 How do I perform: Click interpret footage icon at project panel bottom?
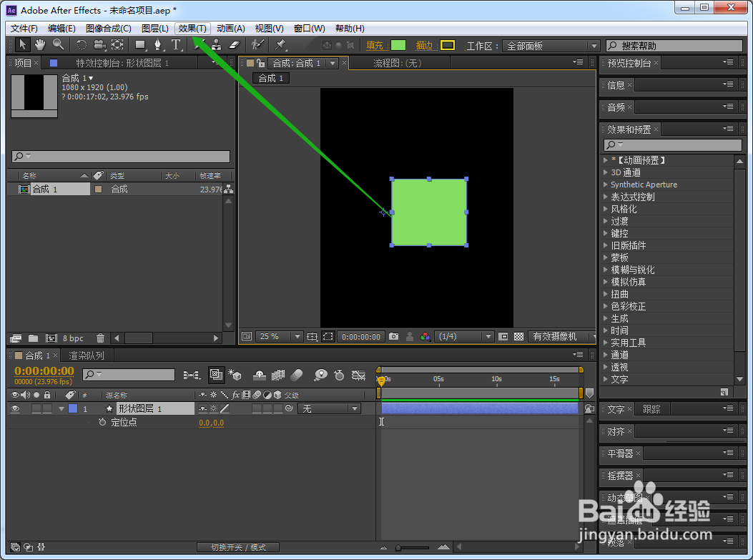pyautogui.click(x=15, y=338)
